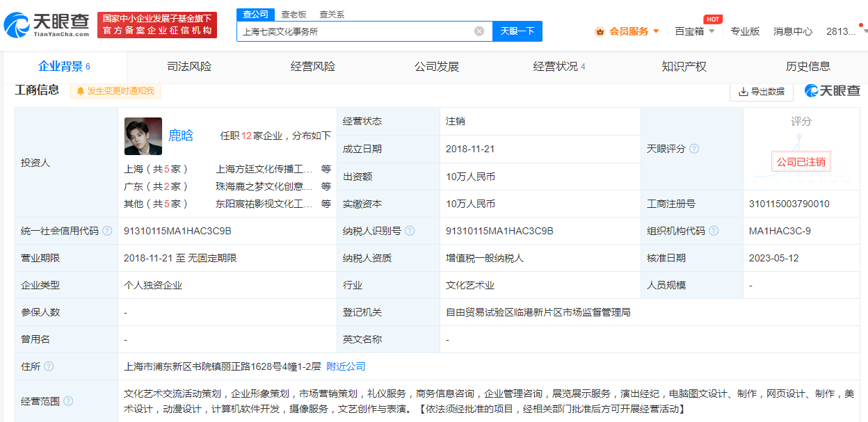
Task: Open the 司法风险 tab
Action: coord(189,67)
